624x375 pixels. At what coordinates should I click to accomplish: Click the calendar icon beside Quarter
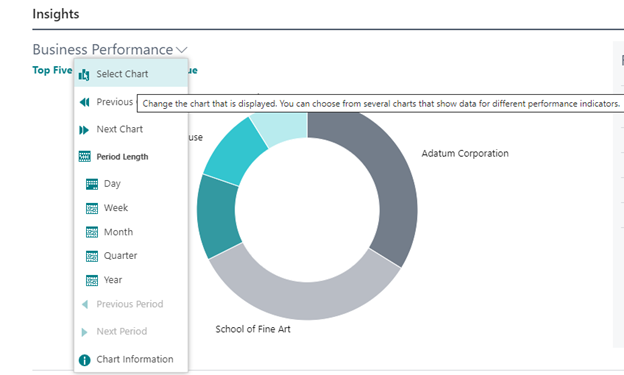pyautogui.click(x=92, y=256)
